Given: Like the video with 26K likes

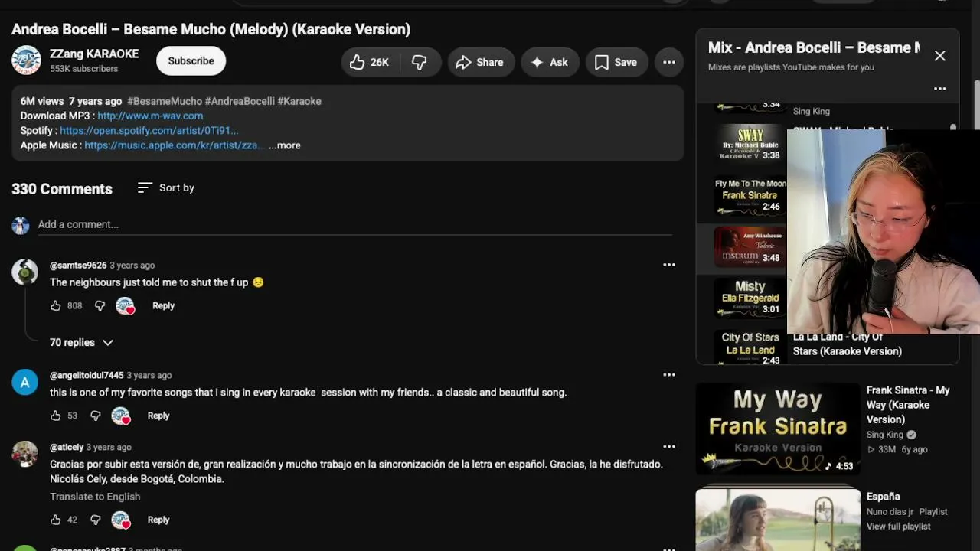Looking at the screenshot, I should [x=369, y=63].
